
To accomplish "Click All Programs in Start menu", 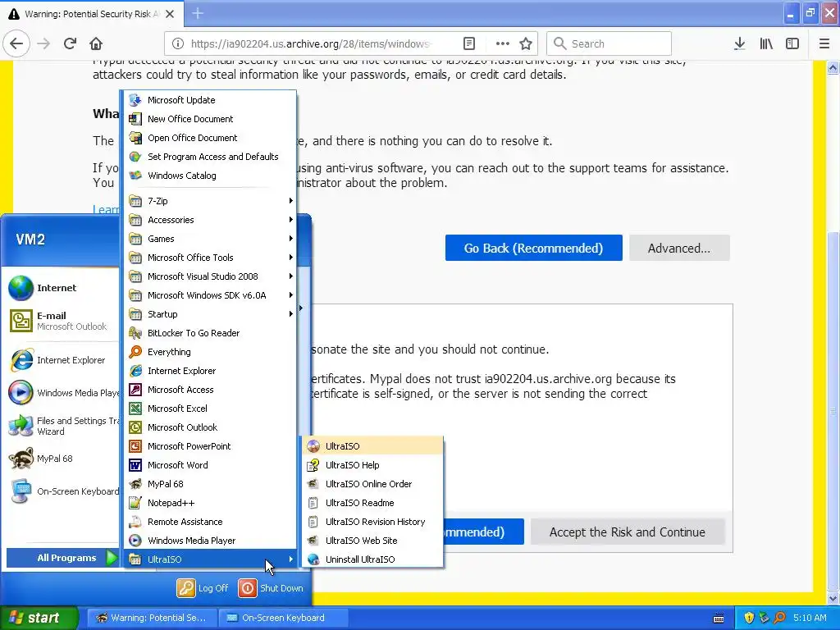I will (62, 558).
